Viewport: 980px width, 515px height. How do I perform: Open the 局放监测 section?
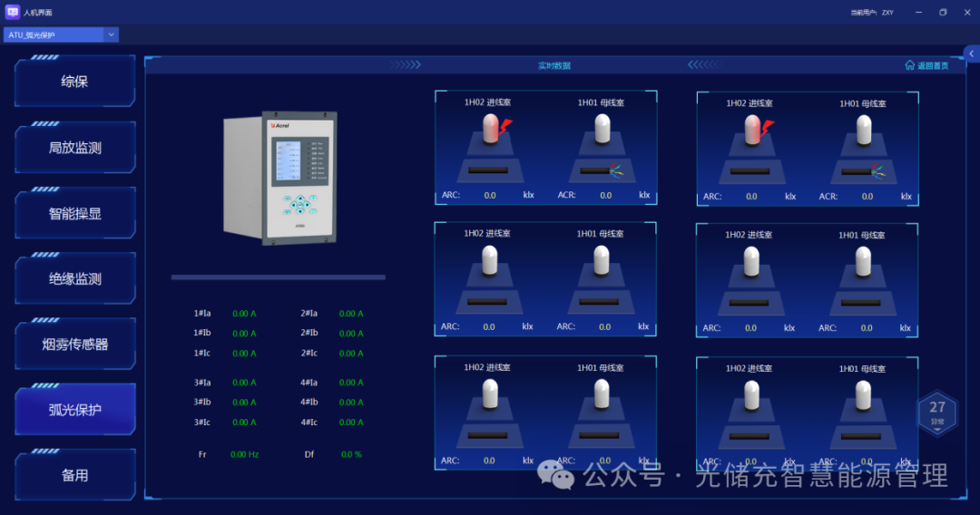pos(74,148)
